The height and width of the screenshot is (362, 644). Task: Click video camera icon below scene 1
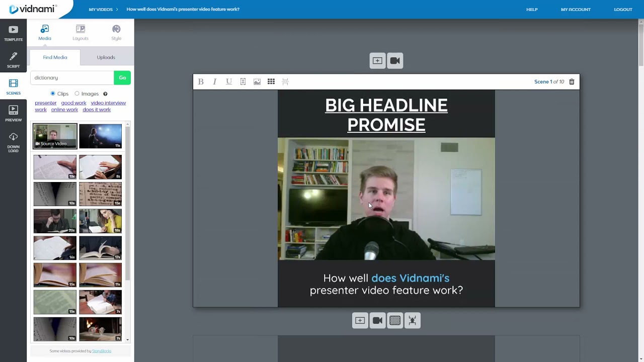coord(377,320)
